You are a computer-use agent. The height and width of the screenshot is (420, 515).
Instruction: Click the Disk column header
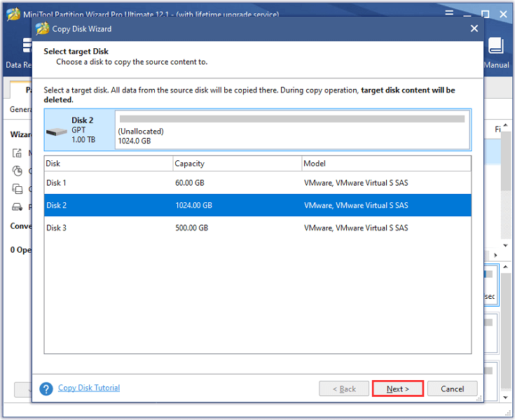coord(109,163)
